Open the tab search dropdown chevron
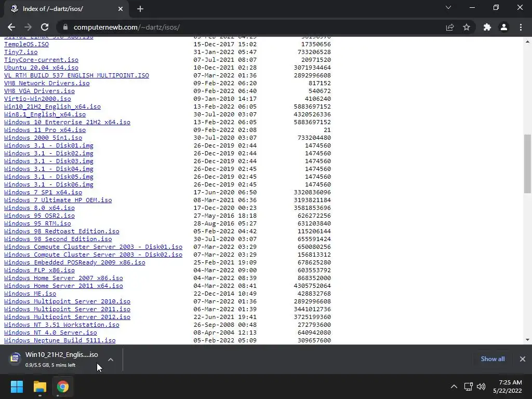Screen dimensions: 532x399 pos(448,7)
